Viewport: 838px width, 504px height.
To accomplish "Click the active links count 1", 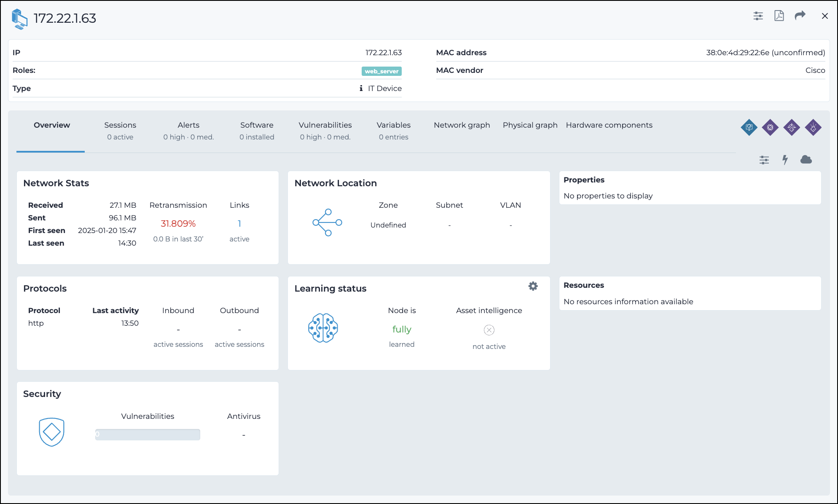I will (x=239, y=224).
